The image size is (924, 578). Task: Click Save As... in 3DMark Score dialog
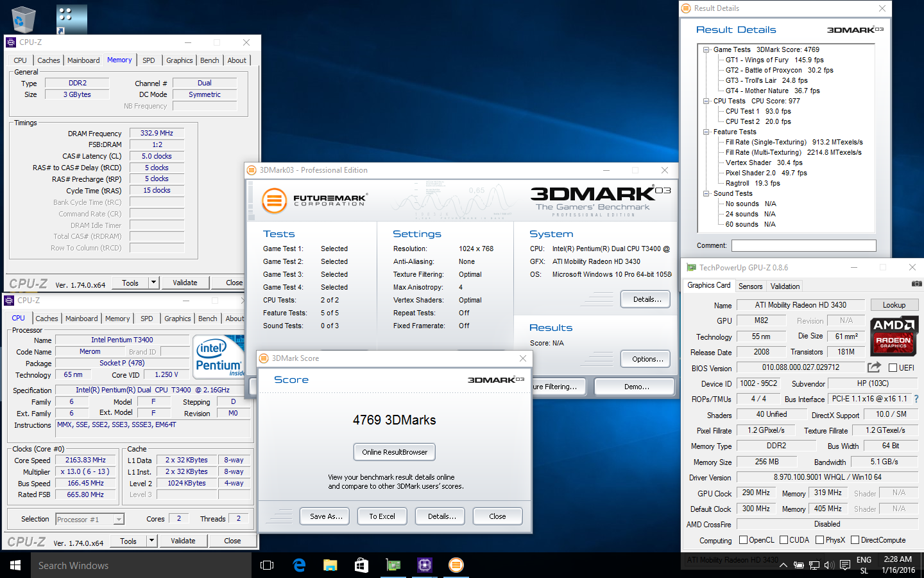(325, 516)
